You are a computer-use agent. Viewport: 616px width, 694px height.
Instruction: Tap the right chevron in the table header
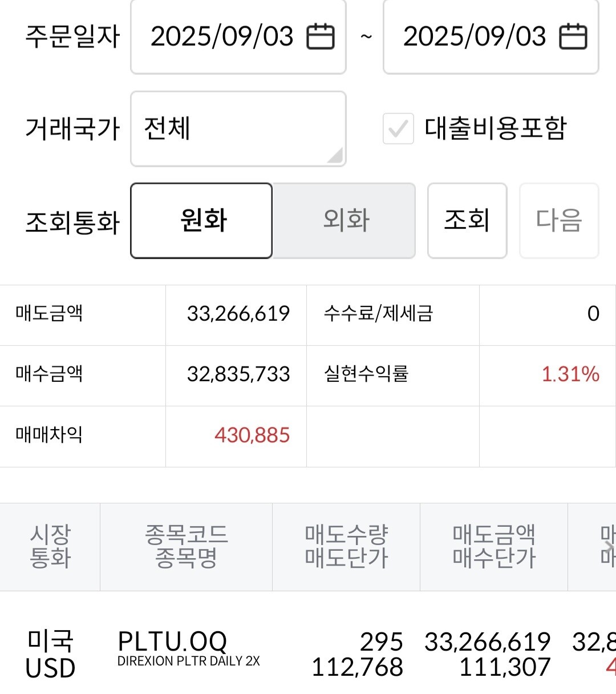609,547
